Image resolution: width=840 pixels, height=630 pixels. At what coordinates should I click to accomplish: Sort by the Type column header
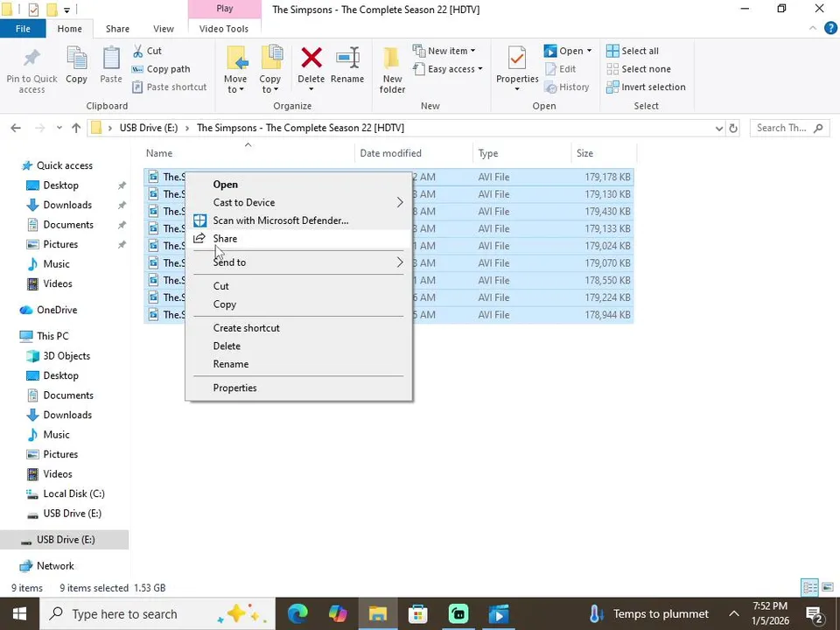(x=521, y=153)
